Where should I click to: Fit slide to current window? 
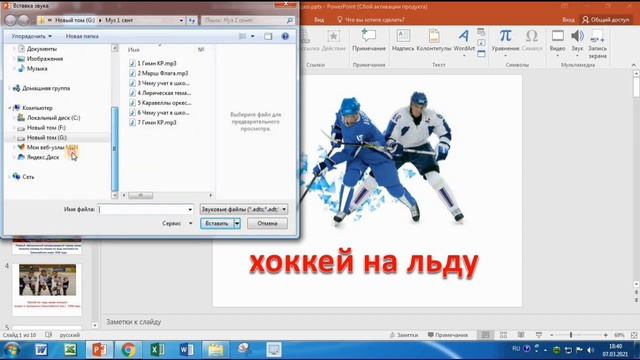pos(634,335)
